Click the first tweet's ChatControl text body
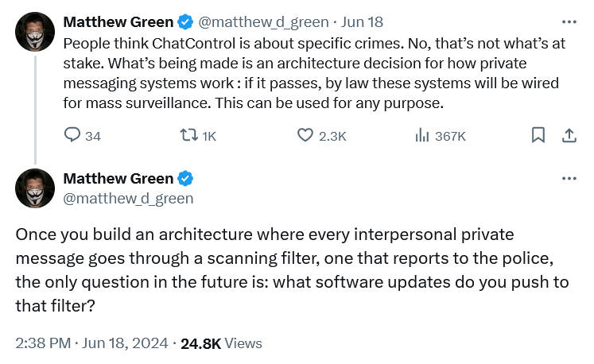Screen dimensions: 594x364 pyautogui.click(x=314, y=73)
